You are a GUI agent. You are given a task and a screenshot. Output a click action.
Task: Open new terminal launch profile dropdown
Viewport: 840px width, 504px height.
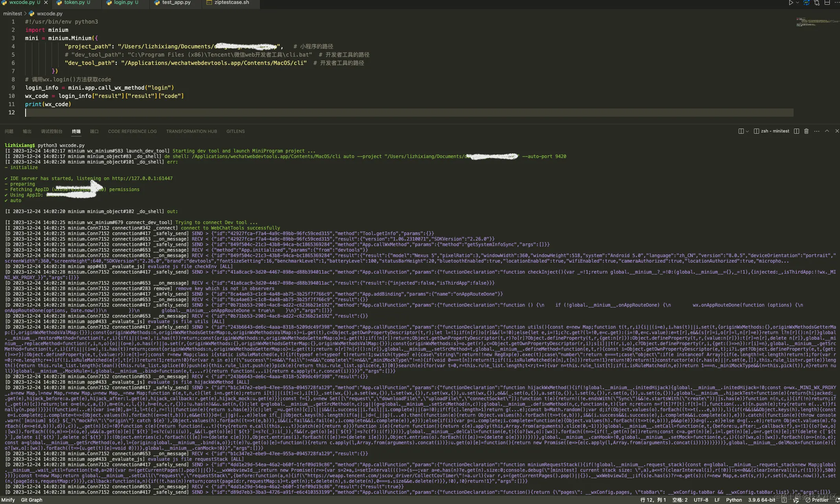click(x=747, y=131)
